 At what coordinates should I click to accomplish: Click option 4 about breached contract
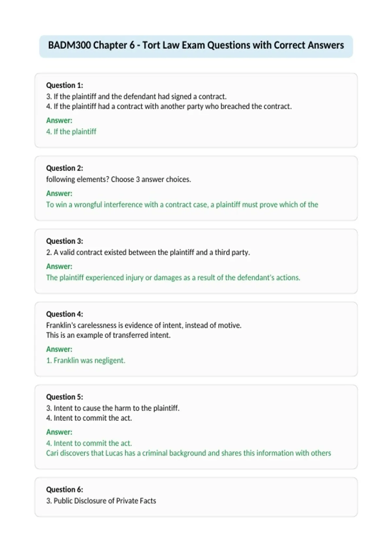coord(169,106)
